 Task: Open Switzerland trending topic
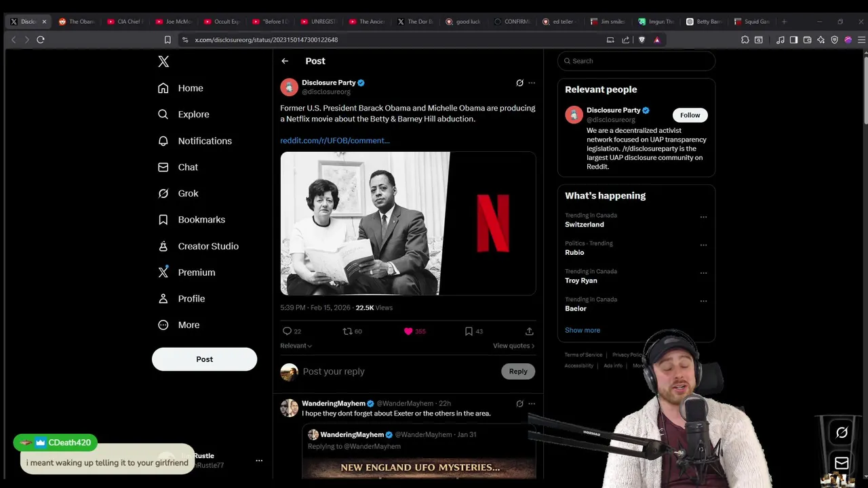coord(584,224)
